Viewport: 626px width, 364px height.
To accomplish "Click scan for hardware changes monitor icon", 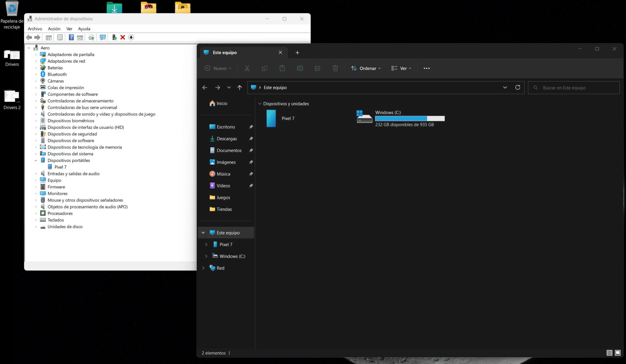I will click(103, 37).
